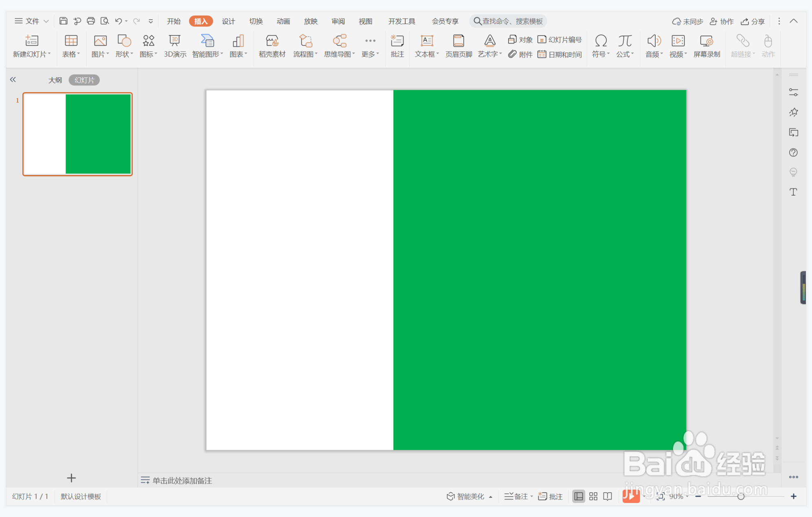Switch to slide sorter grid view
Screen dimensions: 812x517
pyautogui.click(x=593, y=496)
